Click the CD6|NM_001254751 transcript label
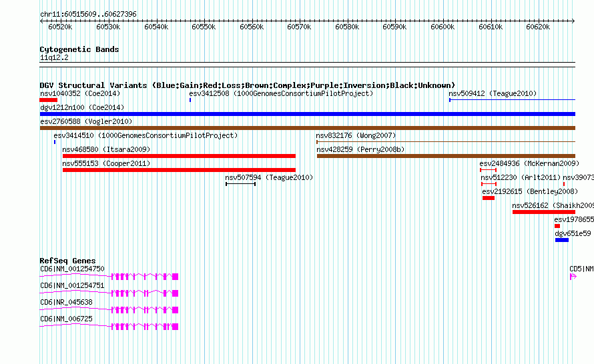 click(x=72, y=285)
